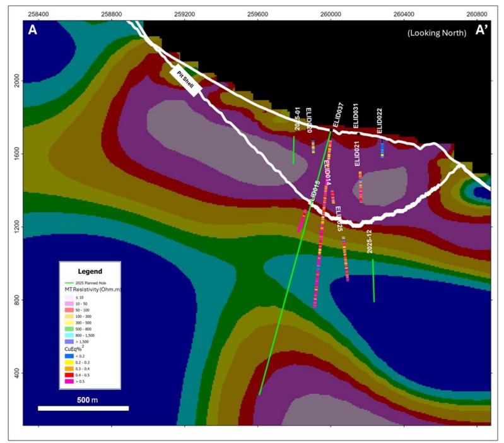Click the ELID037 collar point marker
The width and height of the screenshot is (504, 443).
[332, 131]
